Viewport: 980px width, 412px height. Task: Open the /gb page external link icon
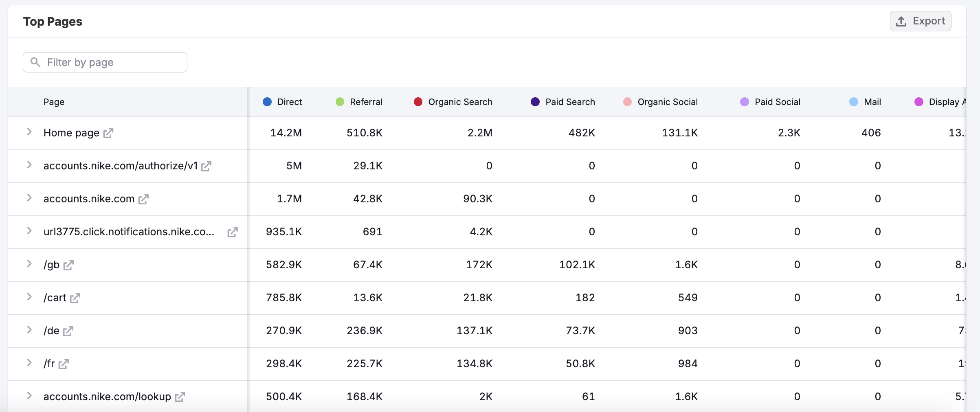click(68, 265)
